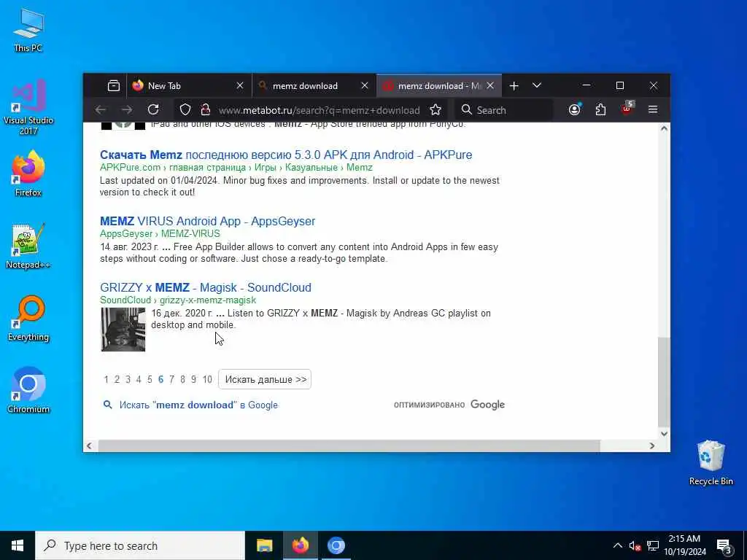Select Notepad++ desktop shortcut
The width and height of the screenshot is (747, 560).
[28, 246]
